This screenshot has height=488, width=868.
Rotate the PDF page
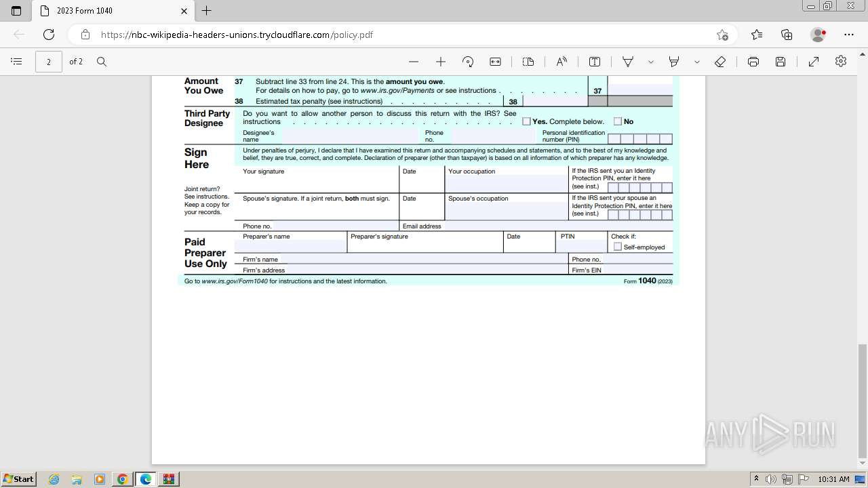(468, 62)
